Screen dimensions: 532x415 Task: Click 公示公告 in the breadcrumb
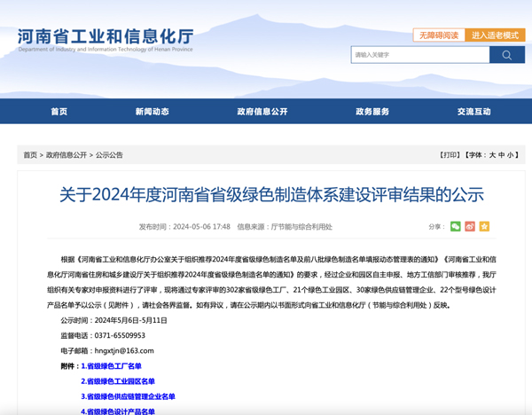[109, 155]
